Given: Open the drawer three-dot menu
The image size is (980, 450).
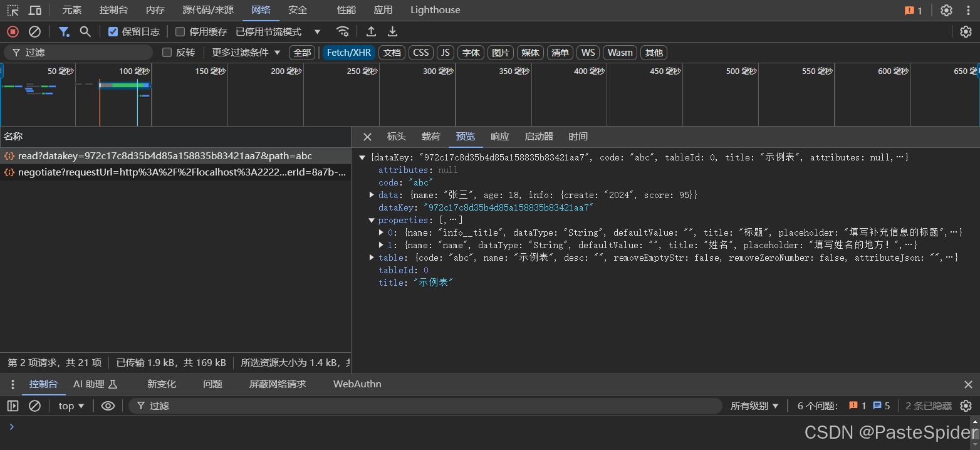Looking at the screenshot, I should coord(13,384).
